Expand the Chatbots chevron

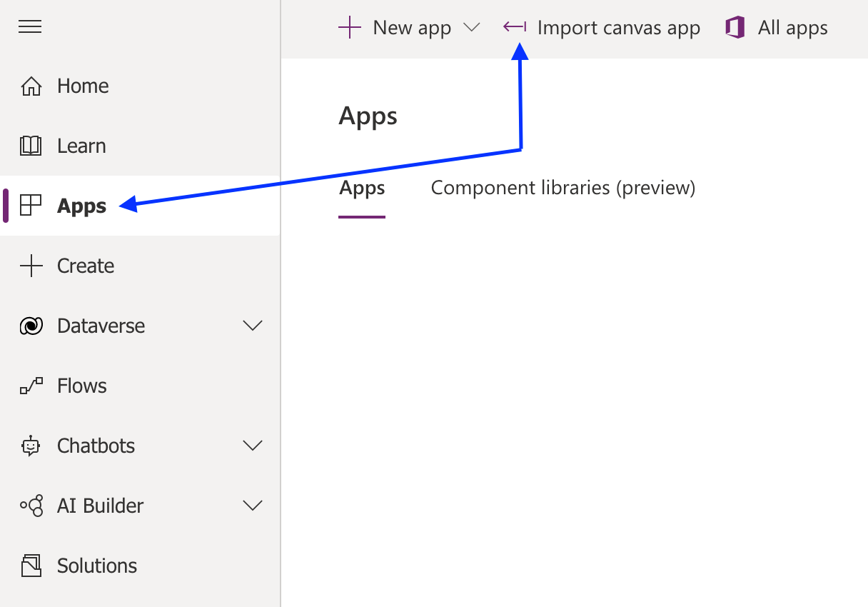(x=253, y=445)
